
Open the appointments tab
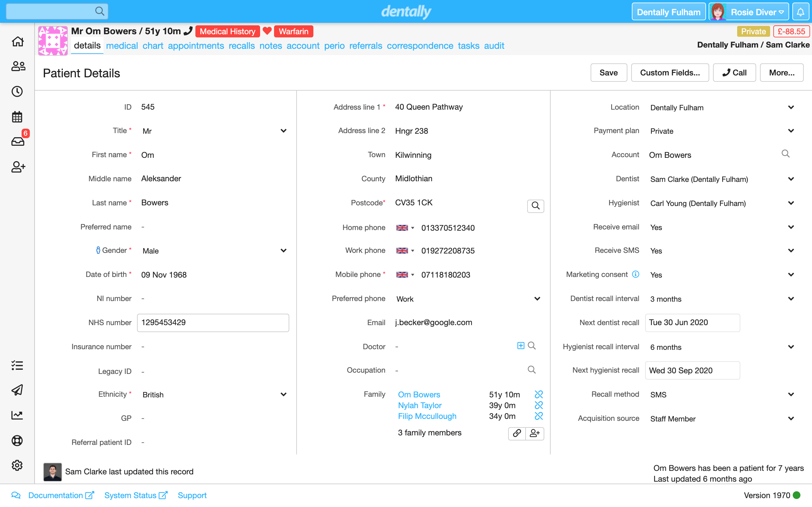(196, 46)
